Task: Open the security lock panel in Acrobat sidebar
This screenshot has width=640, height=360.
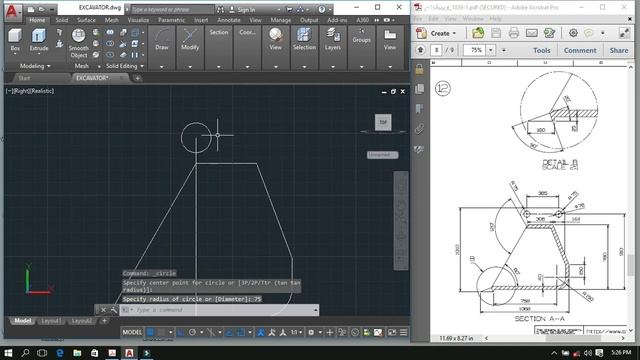Action: pos(419,69)
